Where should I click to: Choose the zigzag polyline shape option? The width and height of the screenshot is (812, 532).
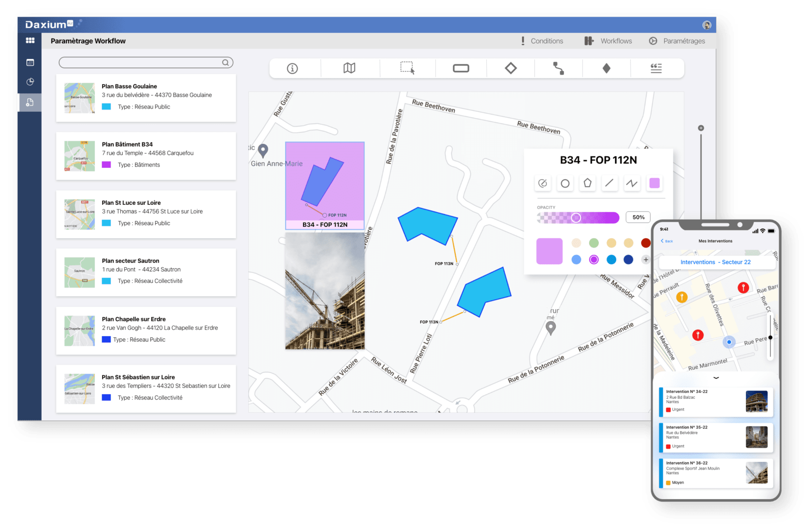coord(632,183)
